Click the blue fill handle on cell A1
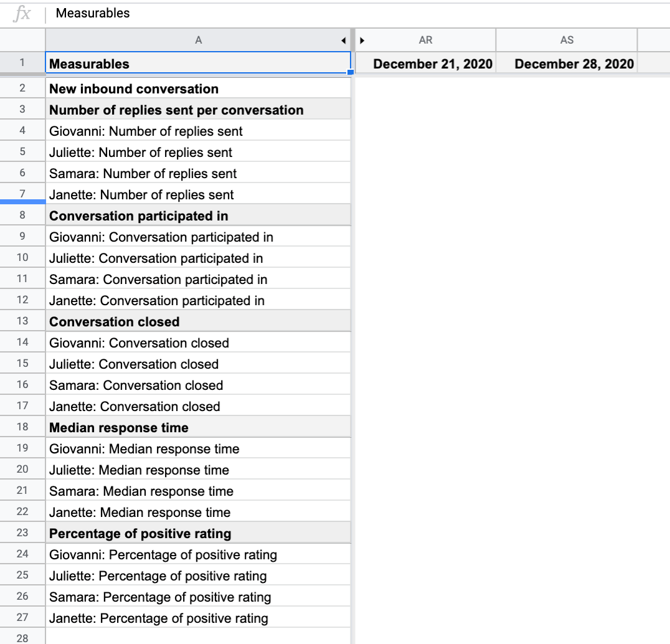The width and height of the screenshot is (670, 644). tap(351, 72)
